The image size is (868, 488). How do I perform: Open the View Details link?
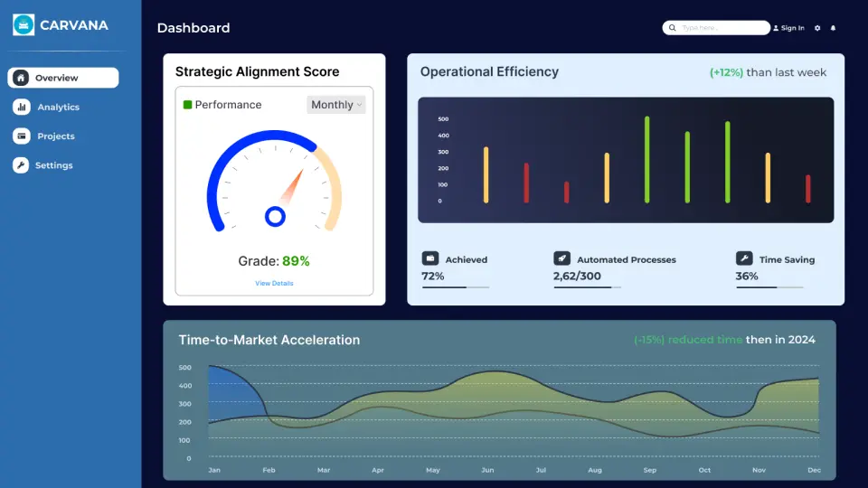point(274,283)
